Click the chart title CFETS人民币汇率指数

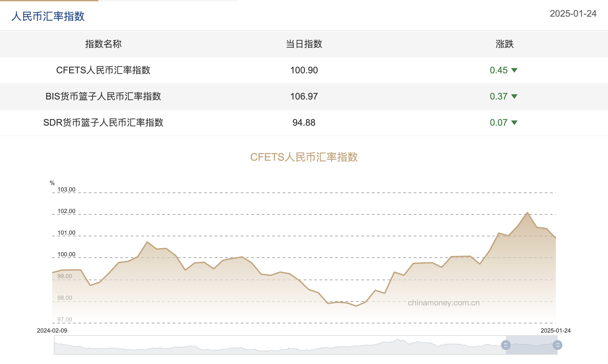click(x=304, y=157)
